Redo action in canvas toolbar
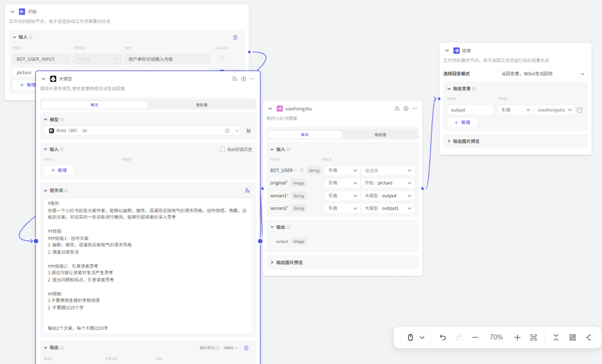Viewport: 602px width, 364px height. 458,337
